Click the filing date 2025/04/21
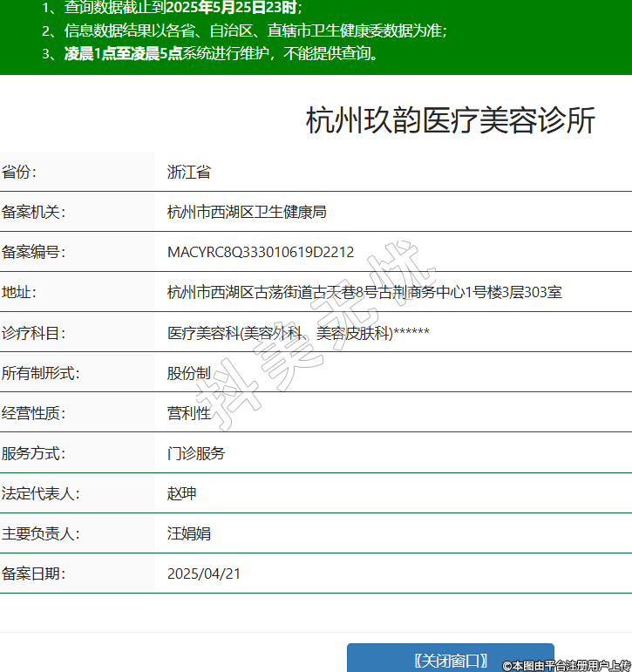 coord(204,573)
